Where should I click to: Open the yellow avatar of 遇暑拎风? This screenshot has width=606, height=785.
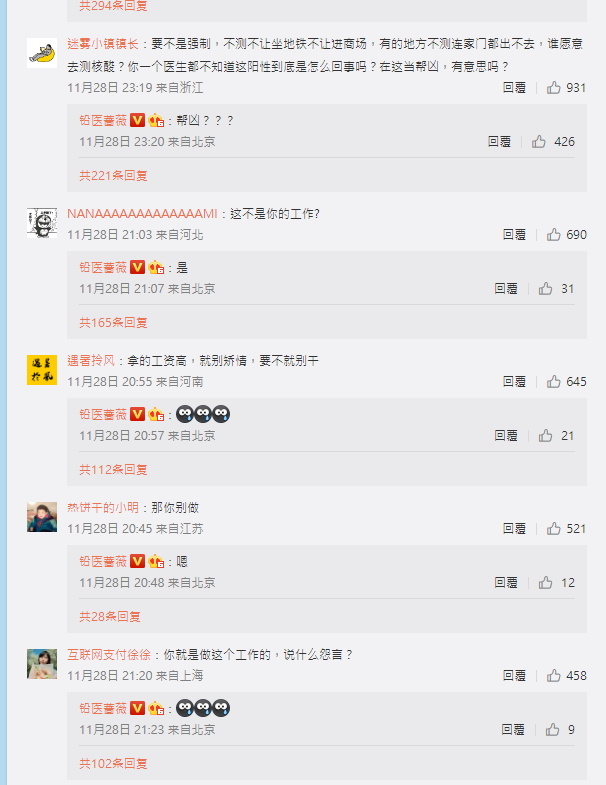click(42, 370)
